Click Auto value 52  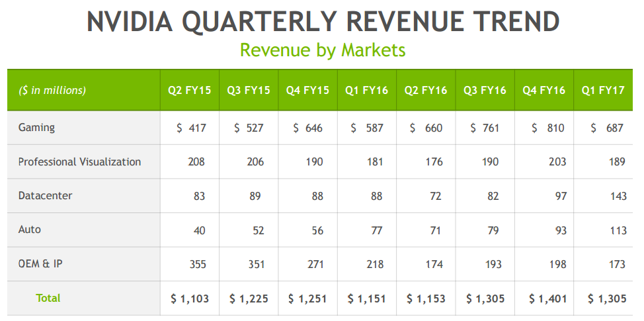click(259, 230)
